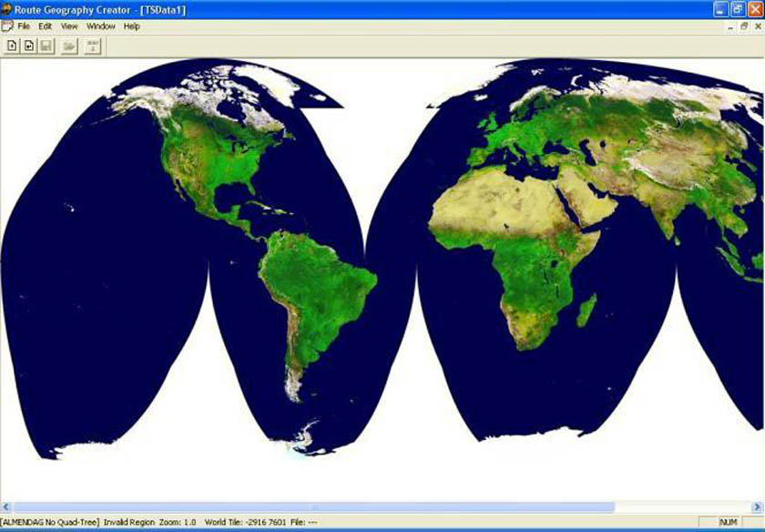Close the inner TSData1 document window
The height and width of the screenshot is (532, 765).
click(x=757, y=26)
